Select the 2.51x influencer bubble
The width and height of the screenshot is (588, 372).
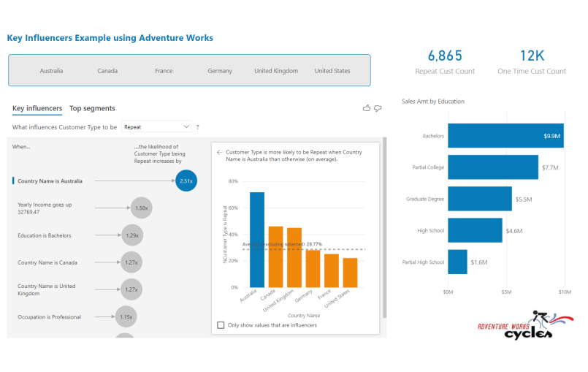tap(186, 181)
